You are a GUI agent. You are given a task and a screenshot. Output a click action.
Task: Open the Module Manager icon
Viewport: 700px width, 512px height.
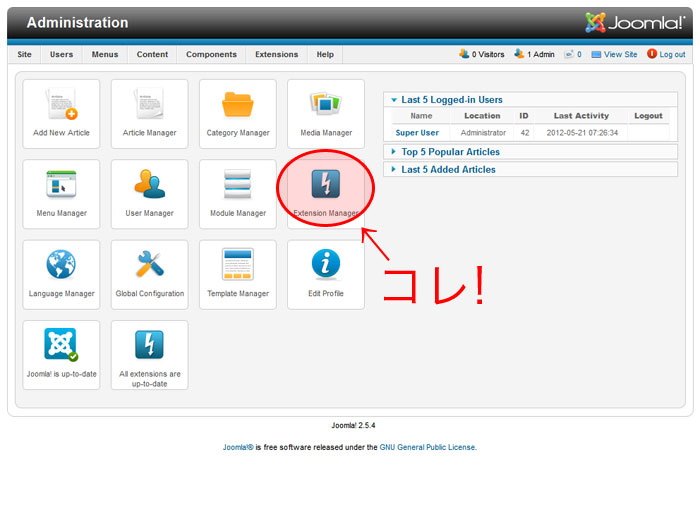pyautogui.click(x=237, y=186)
